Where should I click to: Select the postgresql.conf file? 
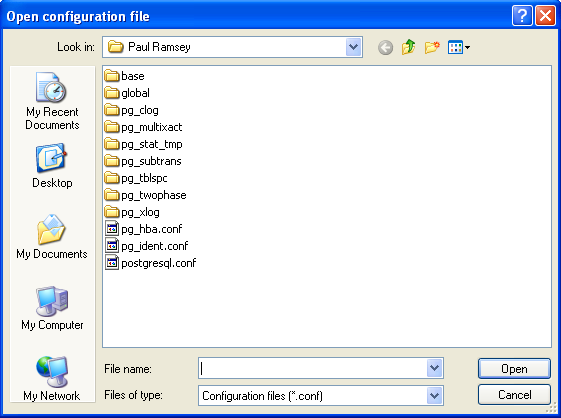point(151,263)
